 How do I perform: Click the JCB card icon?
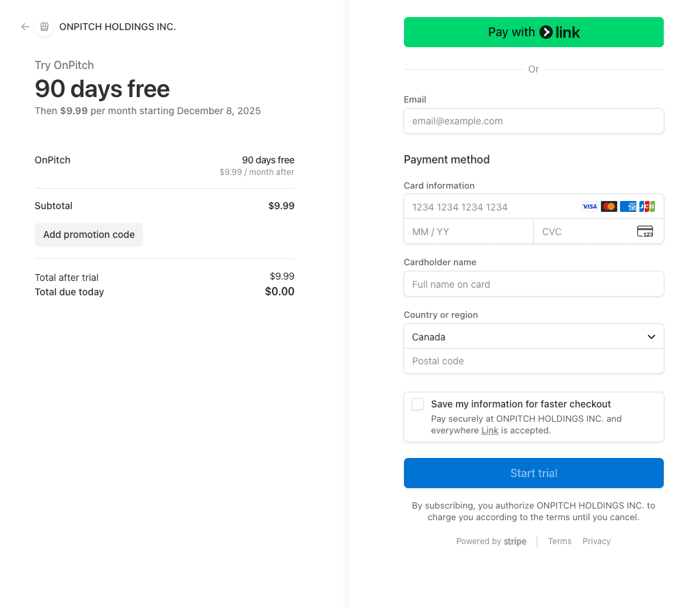pyautogui.click(x=647, y=206)
